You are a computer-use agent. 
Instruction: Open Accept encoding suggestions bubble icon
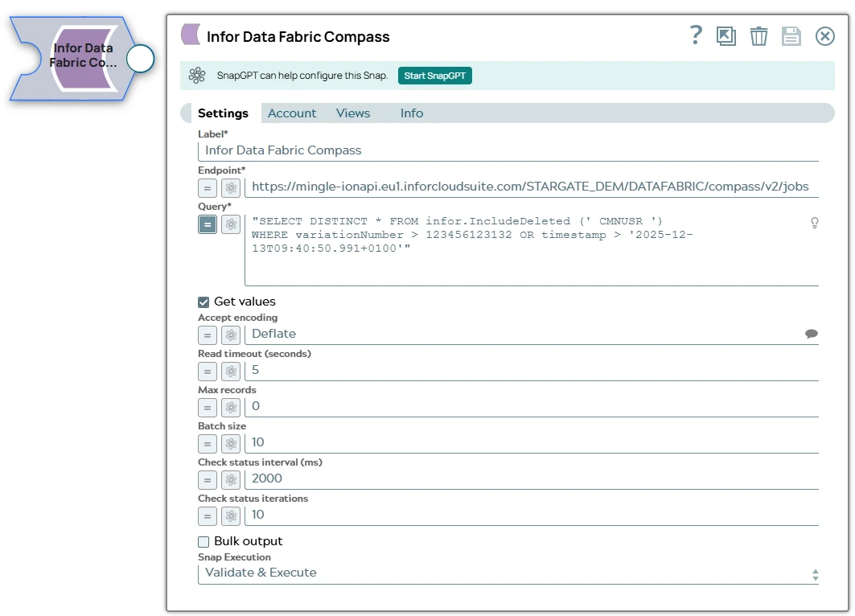pos(812,334)
